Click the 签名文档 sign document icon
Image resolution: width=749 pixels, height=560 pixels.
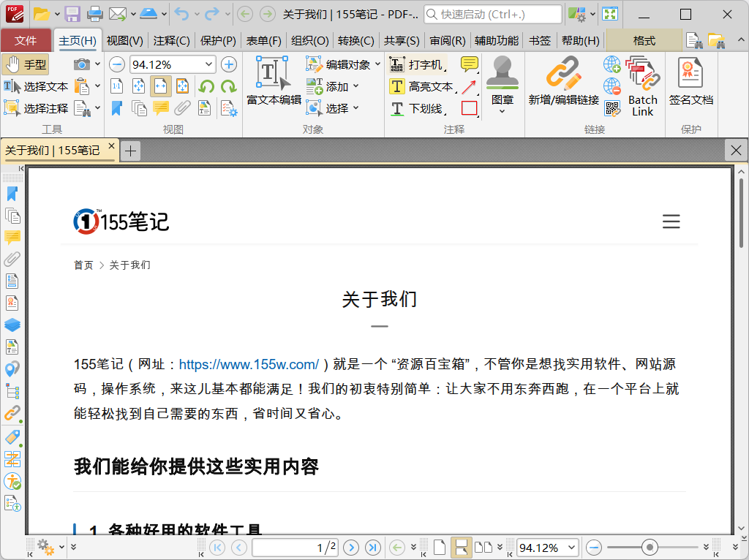point(690,81)
